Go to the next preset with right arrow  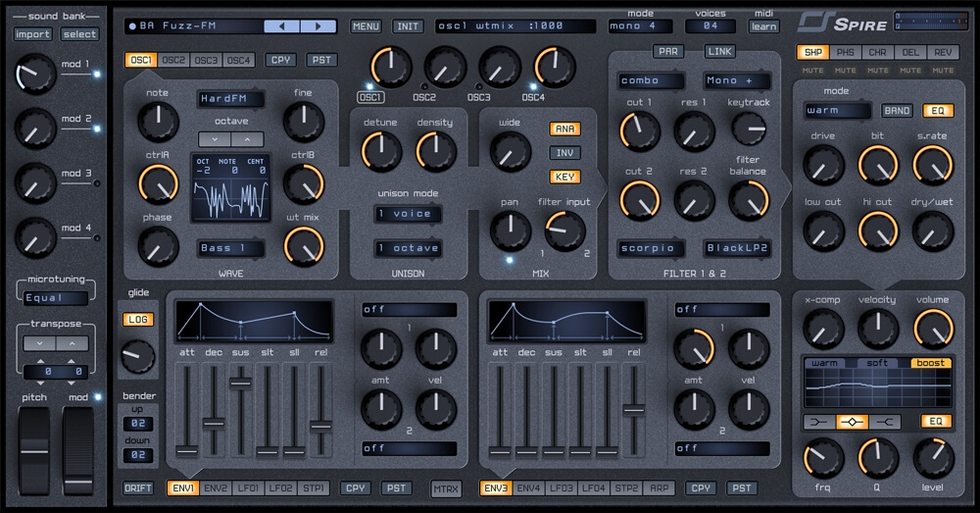[x=318, y=26]
